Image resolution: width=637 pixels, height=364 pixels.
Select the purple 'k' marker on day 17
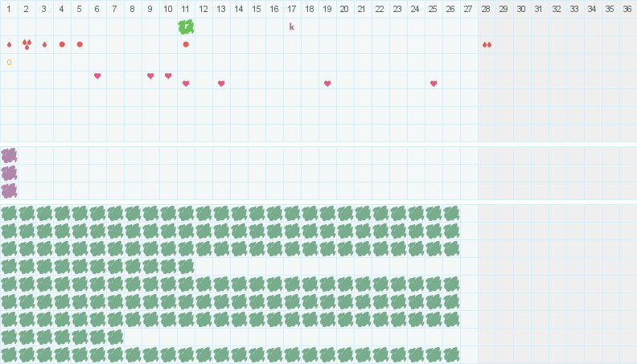(x=292, y=27)
